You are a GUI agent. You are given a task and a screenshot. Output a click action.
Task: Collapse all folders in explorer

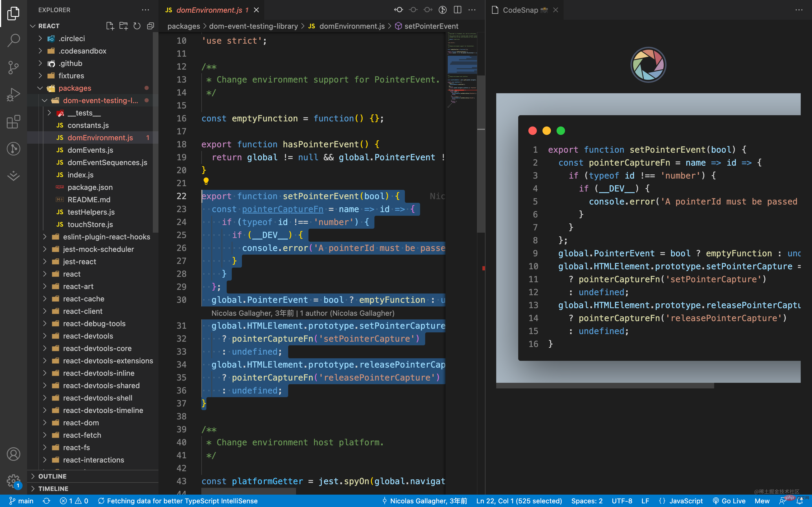[x=150, y=26]
